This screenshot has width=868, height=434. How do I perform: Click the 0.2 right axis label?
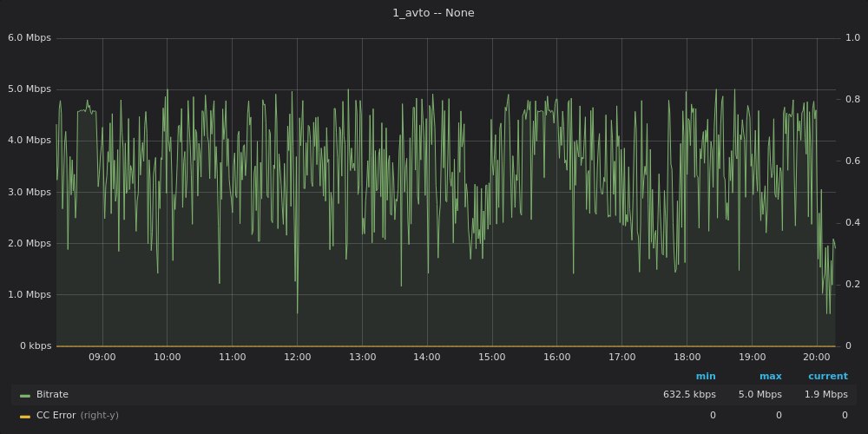pyautogui.click(x=852, y=284)
